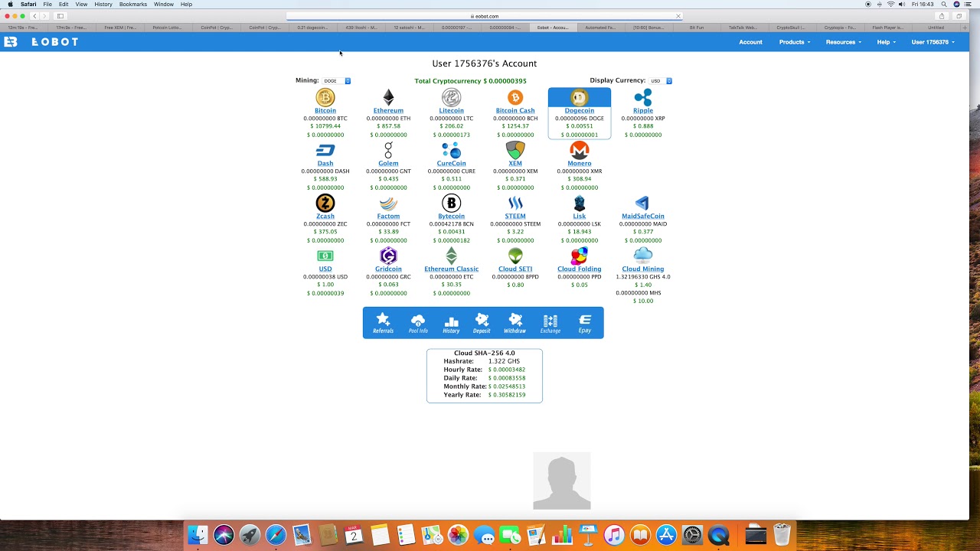The width and height of the screenshot is (980, 551).
Task: Select the Monero icon
Action: tap(580, 150)
